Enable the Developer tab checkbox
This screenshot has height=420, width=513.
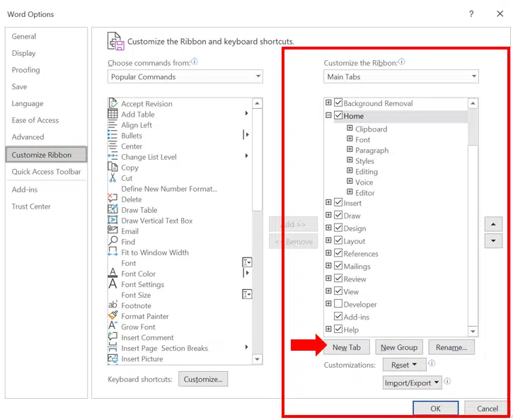pyautogui.click(x=338, y=303)
